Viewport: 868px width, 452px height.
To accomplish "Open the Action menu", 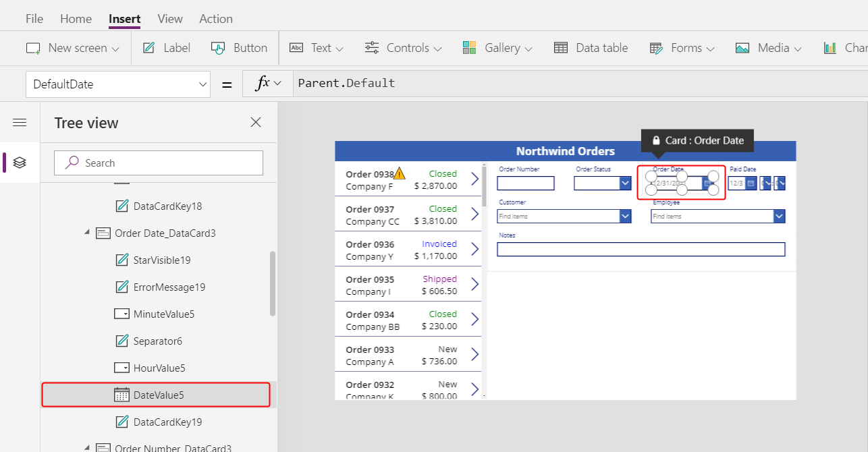I will point(215,18).
